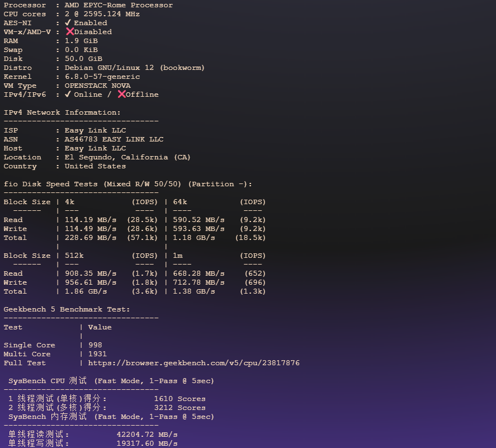Click the SysBench single-thread 1610 Scores value
Image resolution: width=496 pixels, height=448 pixels.
click(179, 399)
